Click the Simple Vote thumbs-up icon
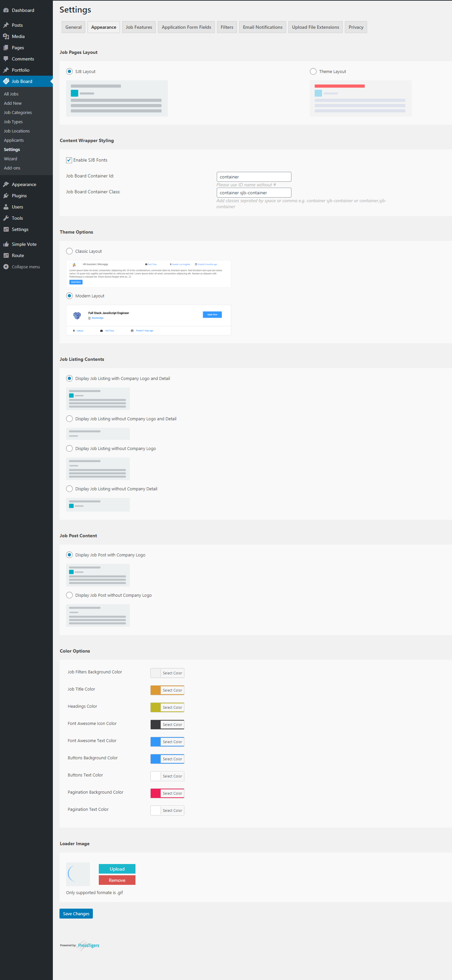452x980 pixels. [x=6, y=244]
